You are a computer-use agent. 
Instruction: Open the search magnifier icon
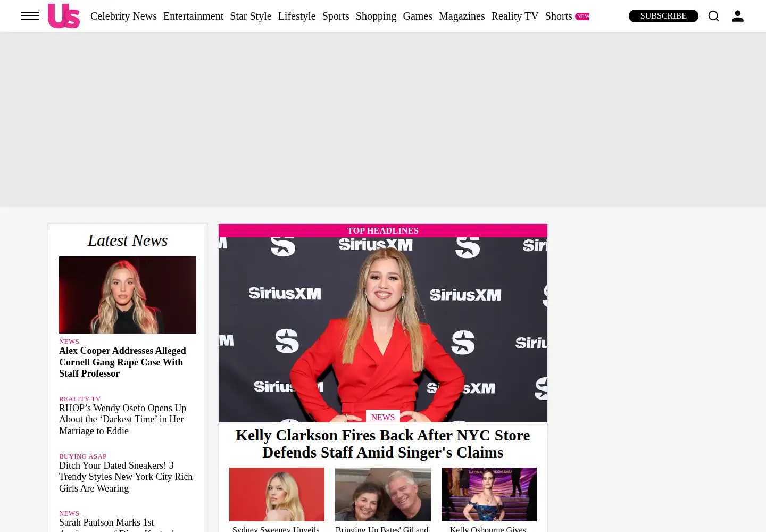(714, 16)
